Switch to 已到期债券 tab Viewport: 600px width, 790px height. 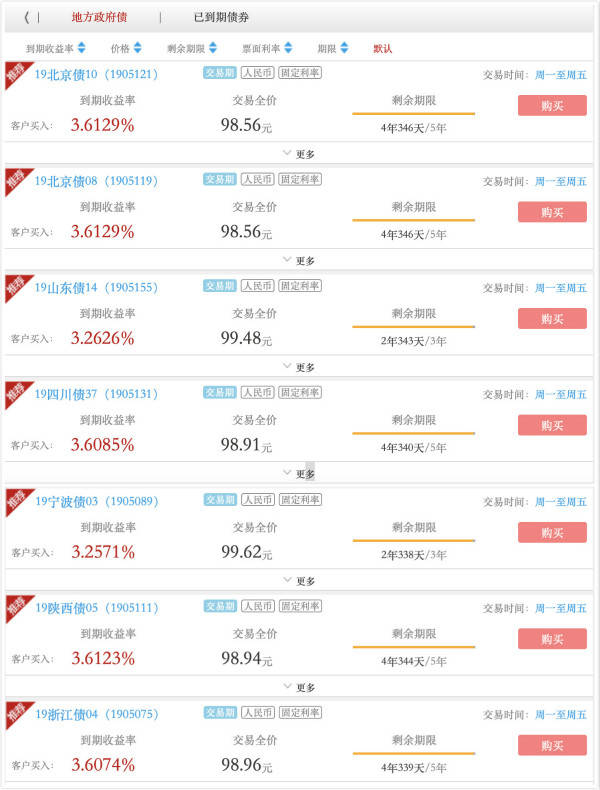221,17
